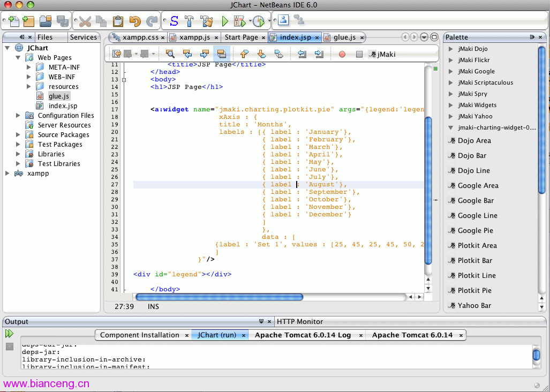Viewport: 550px width, 392px height.
Task: Click the Shift Line Right icon
Action: [319, 54]
